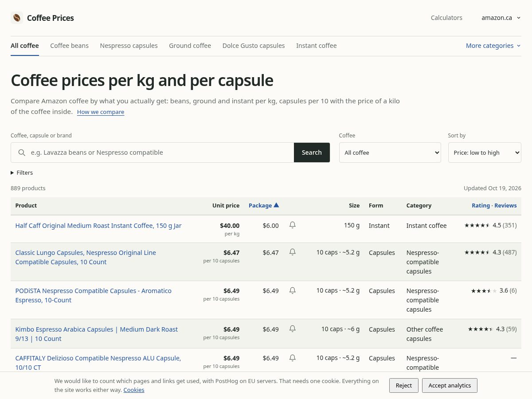Image resolution: width=532 pixels, height=399 pixels.
Task: Sort by the Rating column header
Action: (x=481, y=205)
